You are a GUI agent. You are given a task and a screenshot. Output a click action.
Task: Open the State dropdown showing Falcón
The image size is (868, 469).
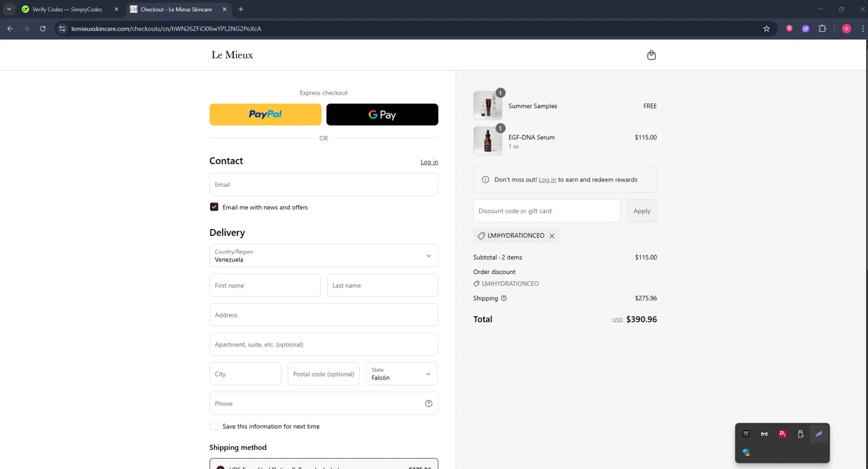click(402, 374)
